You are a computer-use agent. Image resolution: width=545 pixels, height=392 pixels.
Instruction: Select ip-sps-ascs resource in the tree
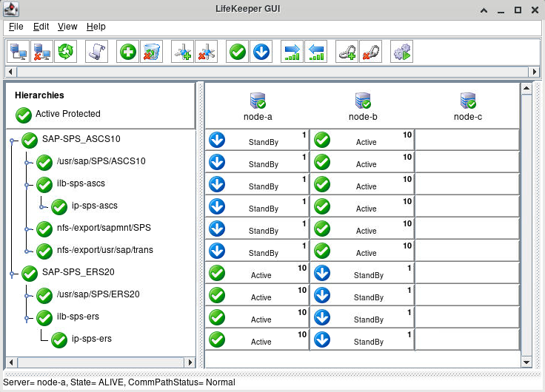coord(95,206)
